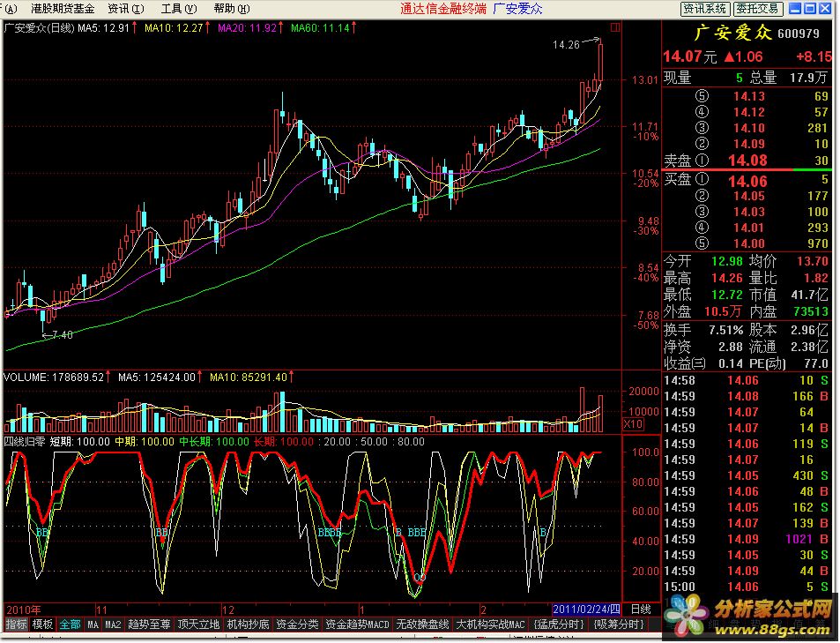Image resolution: width=840 pixels, height=643 pixels.
Task: Click the MA10: 12.27 label on main chart
Action: click(x=174, y=28)
